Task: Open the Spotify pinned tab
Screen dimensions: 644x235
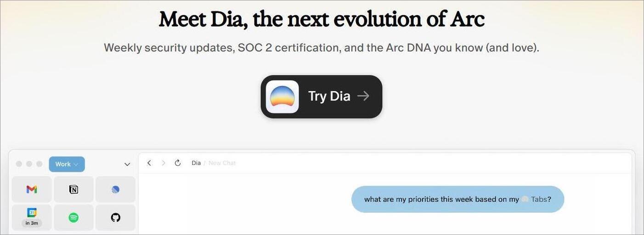Action: [x=73, y=217]
